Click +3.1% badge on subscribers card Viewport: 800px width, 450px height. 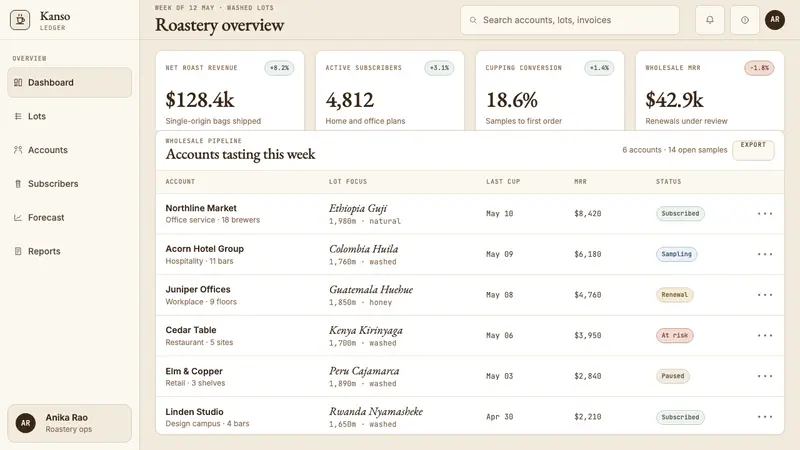tap(439, 68)
